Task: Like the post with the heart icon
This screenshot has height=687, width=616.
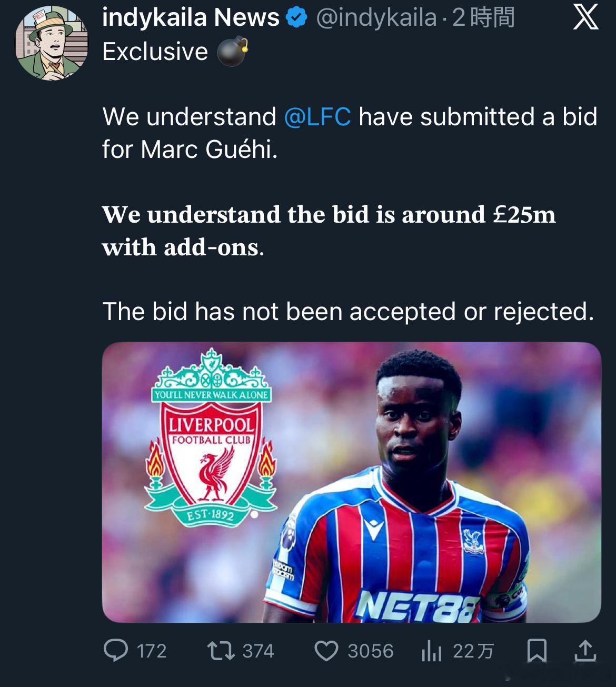Action: [x=326, y=651]
